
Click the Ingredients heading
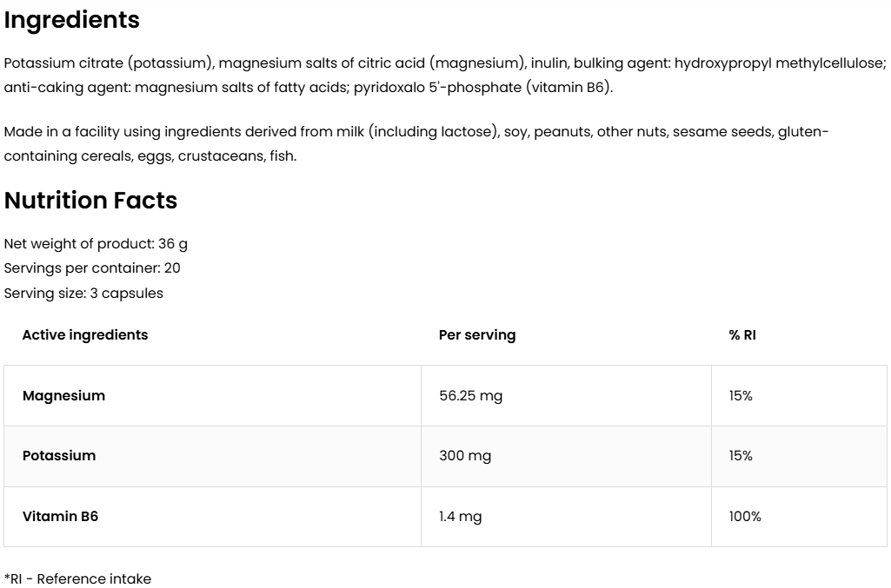[x=72, y=20]
